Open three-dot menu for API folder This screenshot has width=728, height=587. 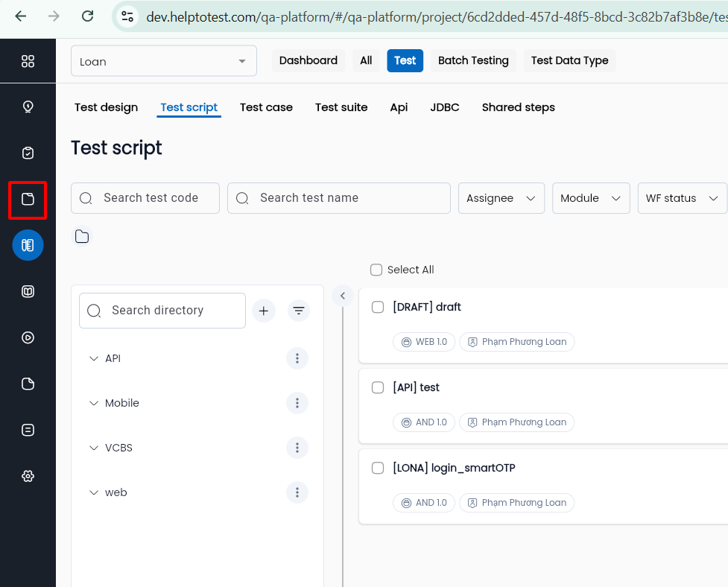[x=297, y=358]
